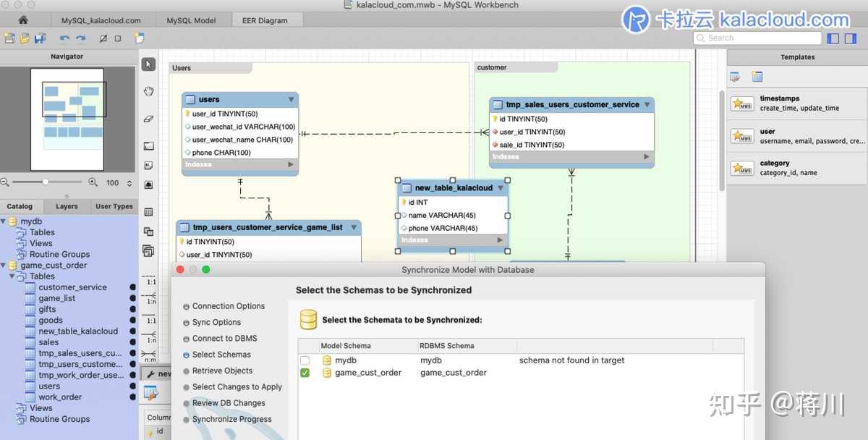Collapse tmp_users_customer_service_game_list table arrow
This screenshot has height=440, width=868.
click(x=354, y=227)
